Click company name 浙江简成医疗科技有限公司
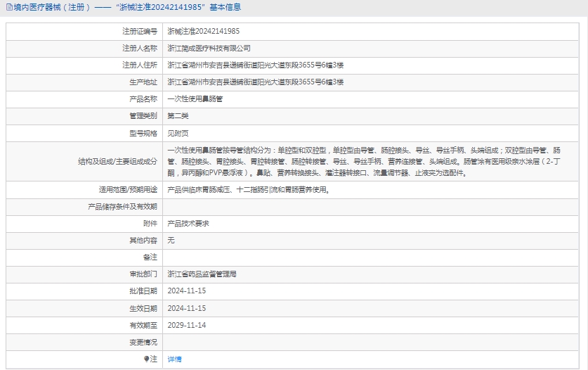Viewport: 588px width, 370px height. pyautogui.click(x=209, y=49)
